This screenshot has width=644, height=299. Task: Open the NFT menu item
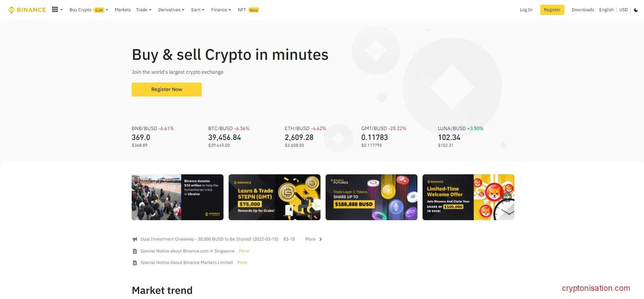click(242, 10)
